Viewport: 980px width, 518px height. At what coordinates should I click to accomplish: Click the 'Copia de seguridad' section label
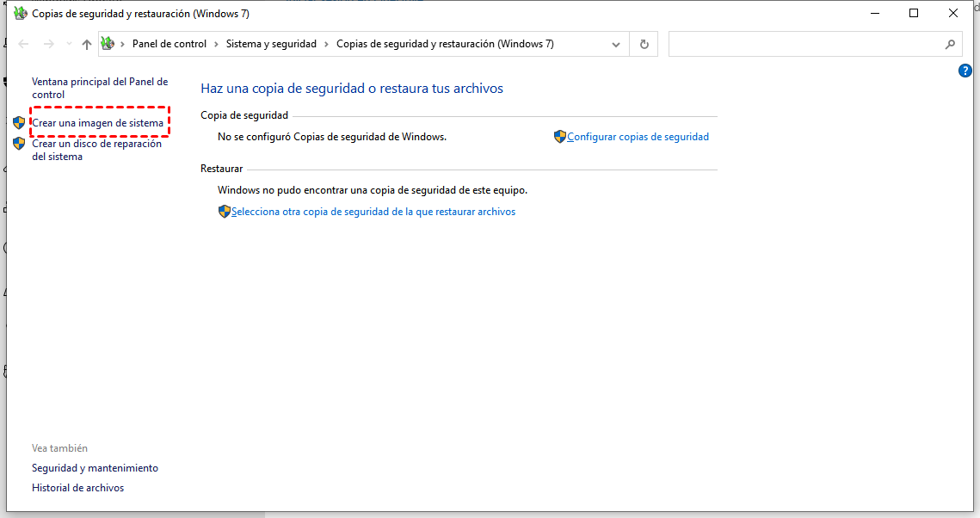[244, 115]
